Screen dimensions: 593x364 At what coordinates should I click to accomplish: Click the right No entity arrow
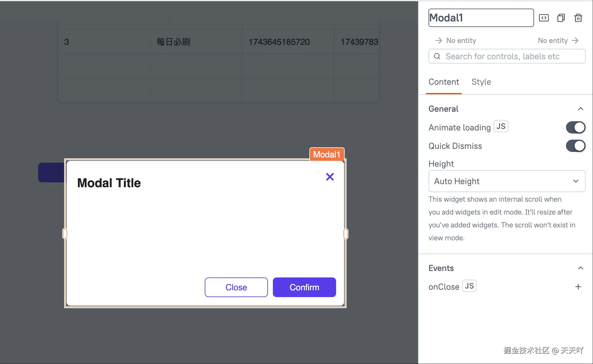click(576, 41)
